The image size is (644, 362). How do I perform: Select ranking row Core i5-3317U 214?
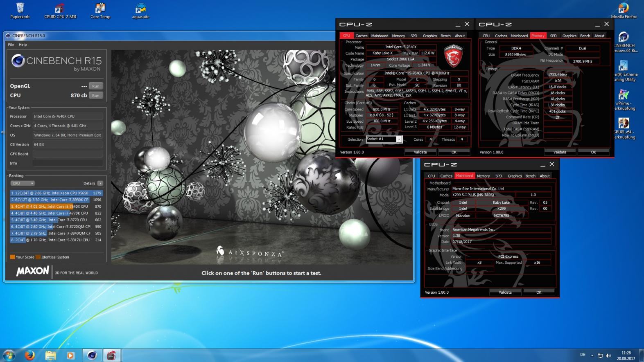[56, 240]
